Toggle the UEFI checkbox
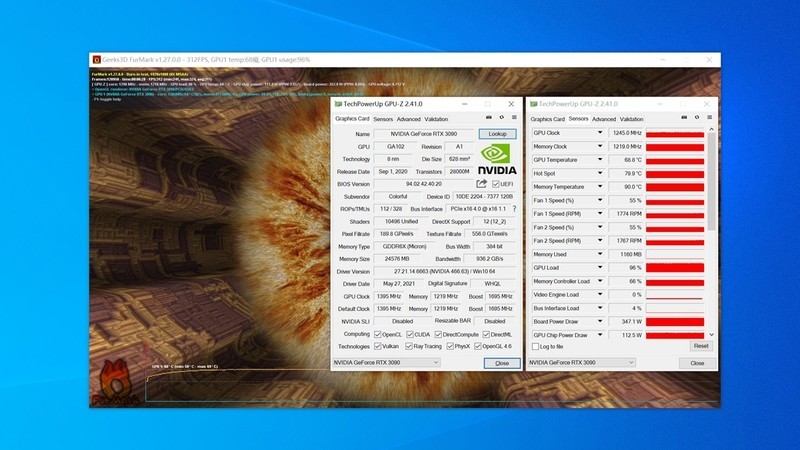Image resolution: width=800 pixels, height=450 pixels. pos(495,184)
